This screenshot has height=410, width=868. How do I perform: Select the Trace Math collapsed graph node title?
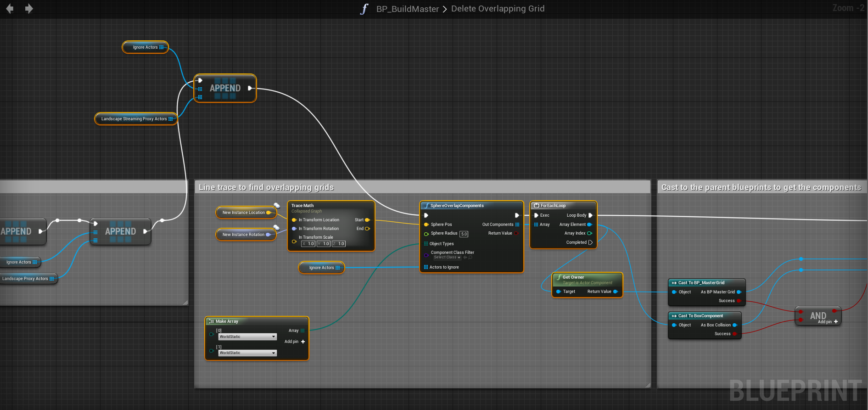click(303, 206)
